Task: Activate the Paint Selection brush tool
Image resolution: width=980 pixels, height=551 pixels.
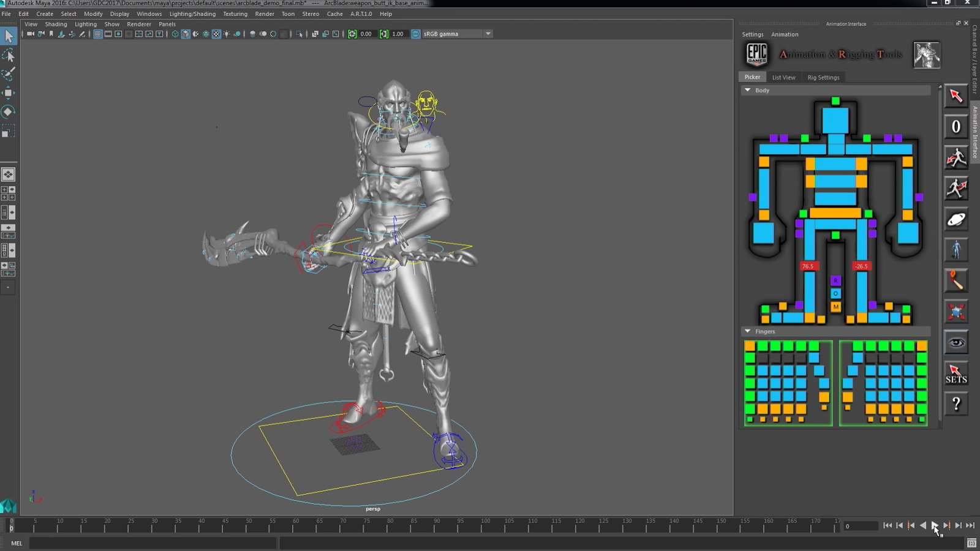Action: [8, 74]
